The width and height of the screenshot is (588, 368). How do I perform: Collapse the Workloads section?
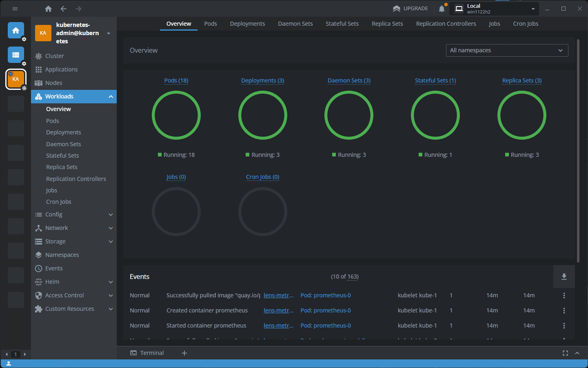pyautogui.click(x=111, y=96)
